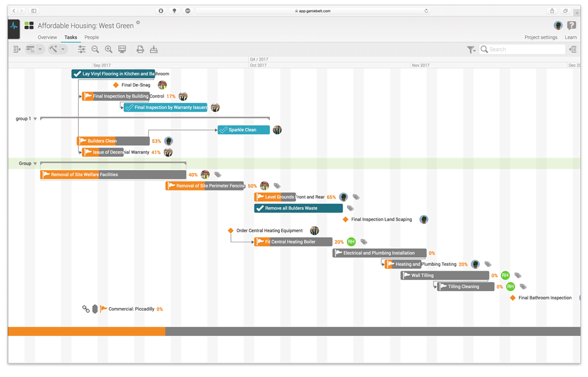Viewport: 588px width, 377px height.
Task: Switch to the Overview tab
Action: pos(47,37)
